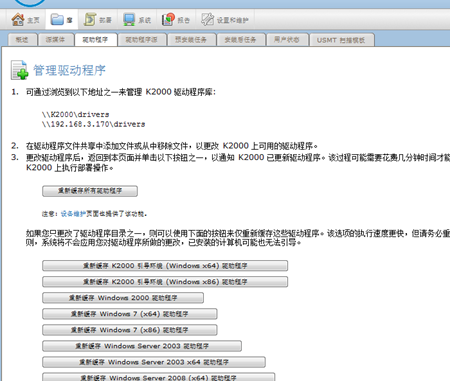Image resolution: width=450 pixels, height=381 pixels.
Task: Switch to the Source Media (源媒体) tab
Action: pyautogui.click(x=55, y=40)
